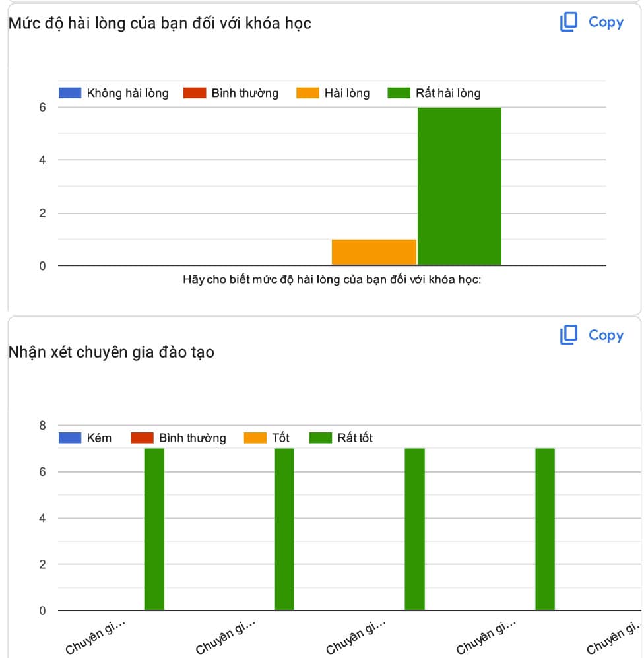Click the first green bar in the trainer chart
The width and height of the screenshot is (644, 658).
point(154,529)
